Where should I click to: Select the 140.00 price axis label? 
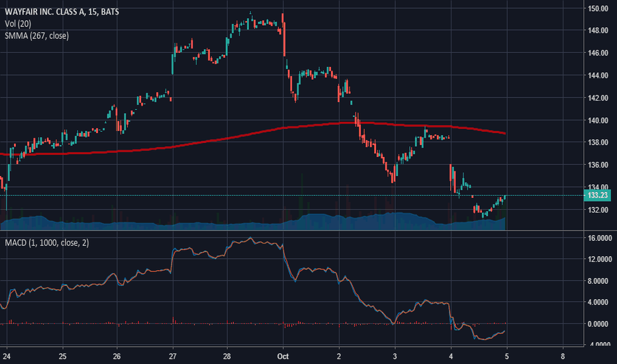point(598,120)
